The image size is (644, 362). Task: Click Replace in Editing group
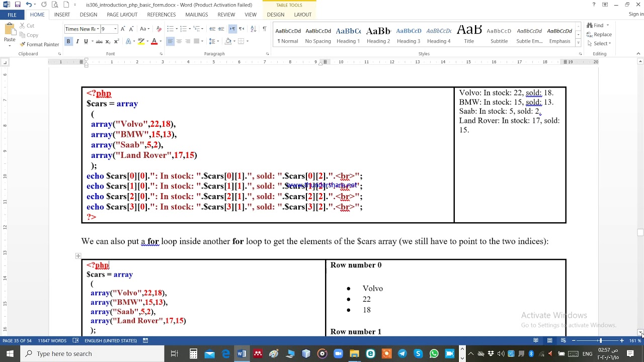click(x=599, y=34)
